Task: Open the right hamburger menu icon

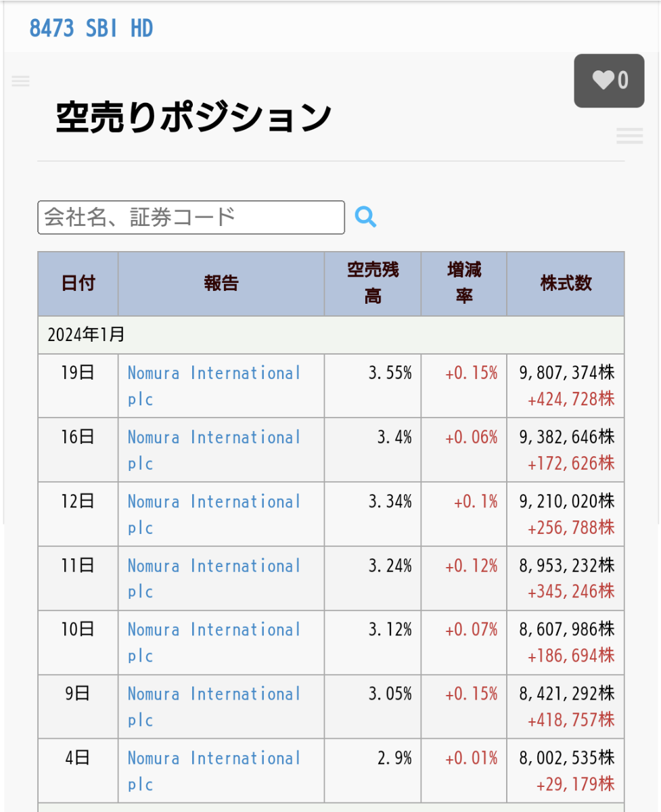Action: coord(629,136)
